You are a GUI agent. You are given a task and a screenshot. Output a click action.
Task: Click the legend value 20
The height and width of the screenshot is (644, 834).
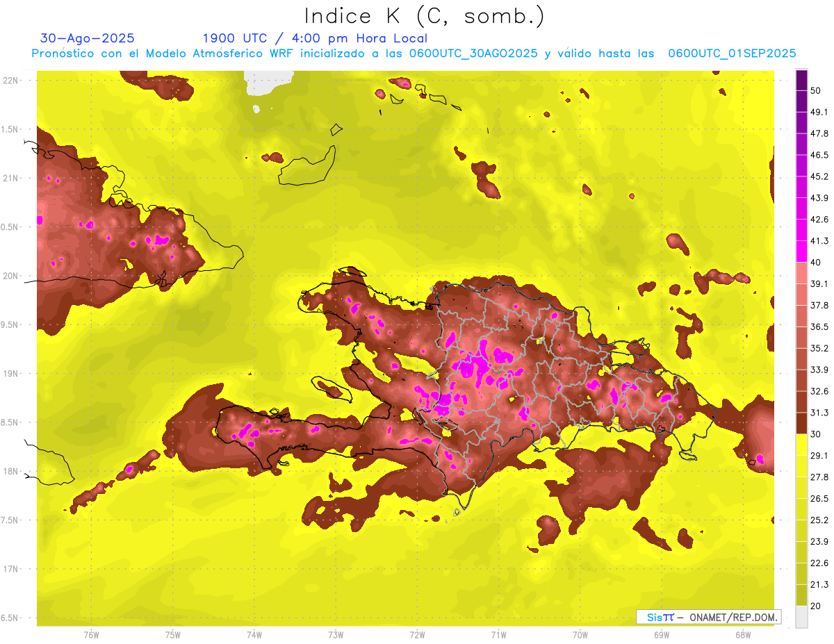(x=817, y=606)
